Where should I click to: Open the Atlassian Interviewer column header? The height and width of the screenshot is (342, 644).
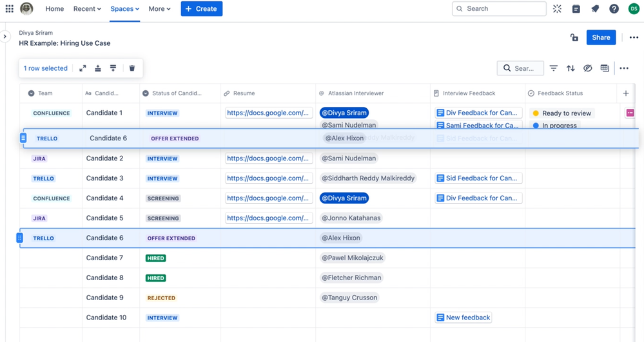[x=373, y=93]
